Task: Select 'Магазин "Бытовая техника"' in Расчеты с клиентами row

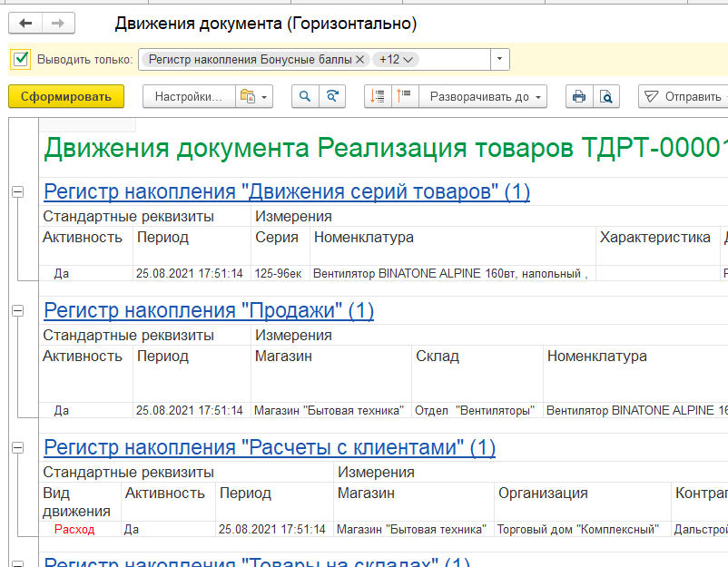Action: pos(414,529)
